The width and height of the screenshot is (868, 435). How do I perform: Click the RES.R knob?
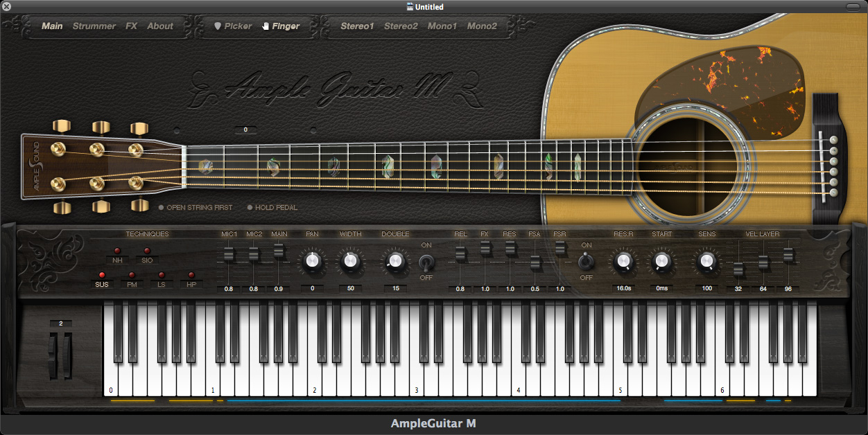(x=623, y=261)
